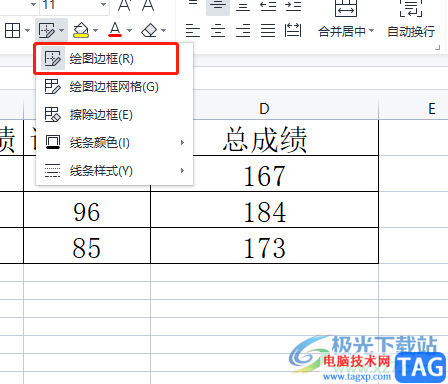The width and height of the screenshot is (448, 384).
Task: Open the fill color dropdown arrow
Action: pyautogui.click(x=96, y=31)
